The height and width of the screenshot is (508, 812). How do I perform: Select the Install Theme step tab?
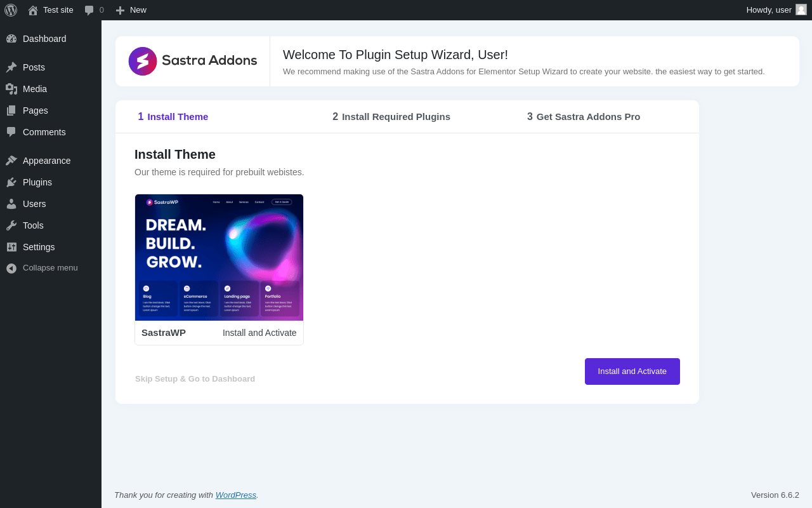coord(173,117)
